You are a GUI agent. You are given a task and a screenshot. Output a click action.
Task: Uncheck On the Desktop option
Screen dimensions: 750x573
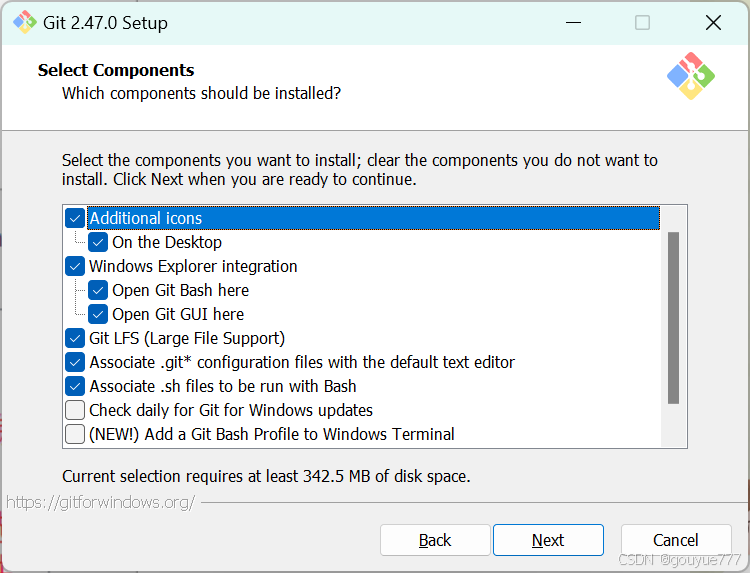(98, 242)
